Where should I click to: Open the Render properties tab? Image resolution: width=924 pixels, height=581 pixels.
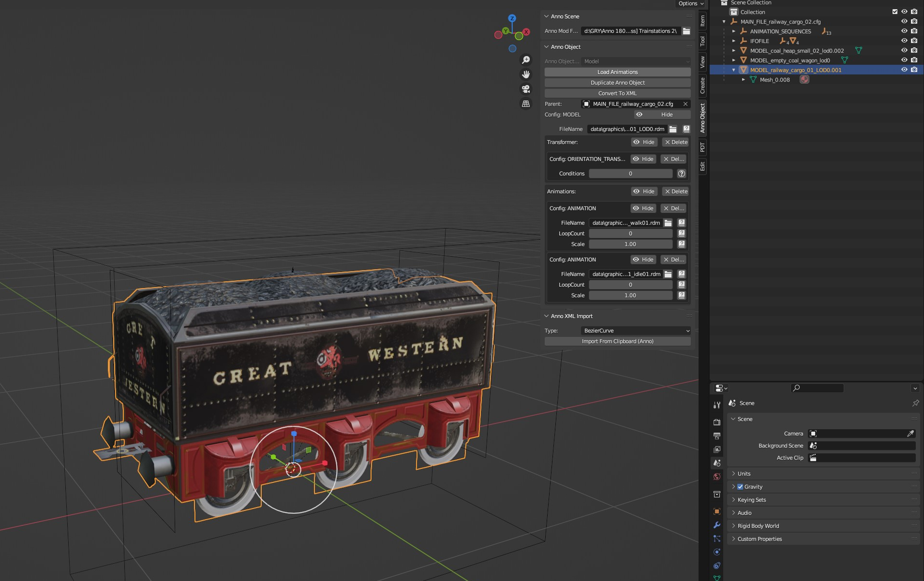(717, 422)
